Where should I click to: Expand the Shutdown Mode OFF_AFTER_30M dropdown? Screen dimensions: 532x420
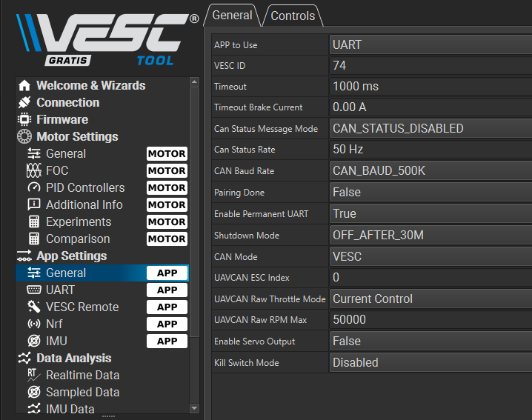pos(431,235)
